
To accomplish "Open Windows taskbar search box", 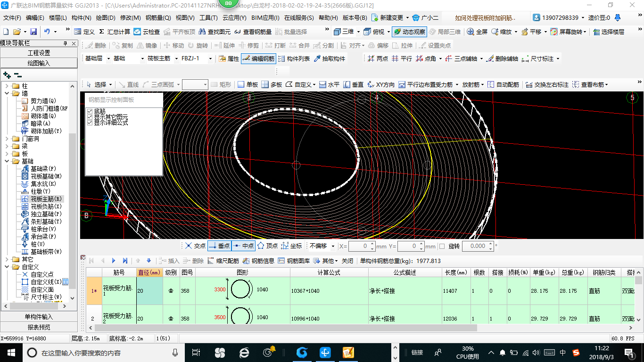I will (x=103, y=353).
